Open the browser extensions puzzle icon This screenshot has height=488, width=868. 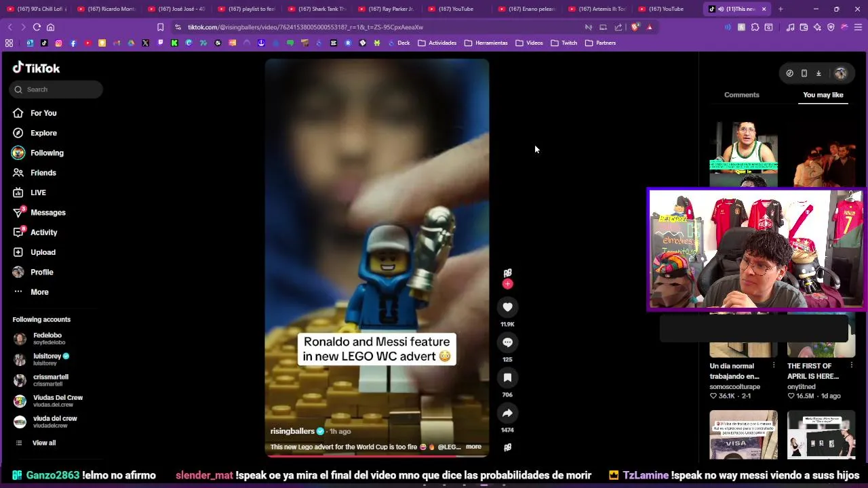[x=755, y=27]
